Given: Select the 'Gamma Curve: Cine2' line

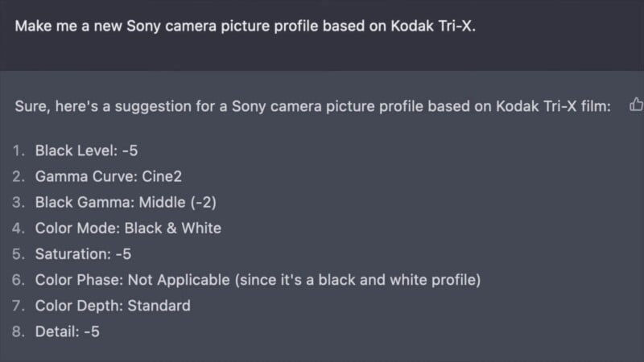Looking at the screenshot, I should (109, 176).
